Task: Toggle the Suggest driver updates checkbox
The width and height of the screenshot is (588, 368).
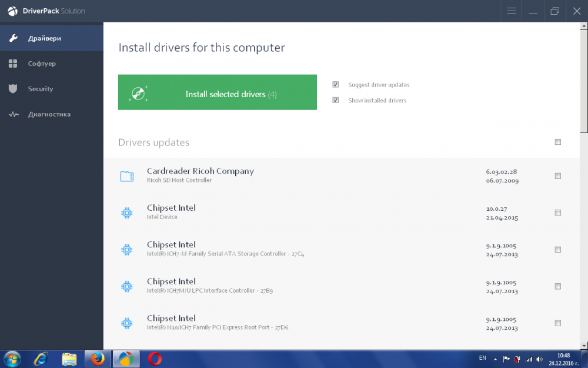Action: pyautogui.click(x=336, y=84)
